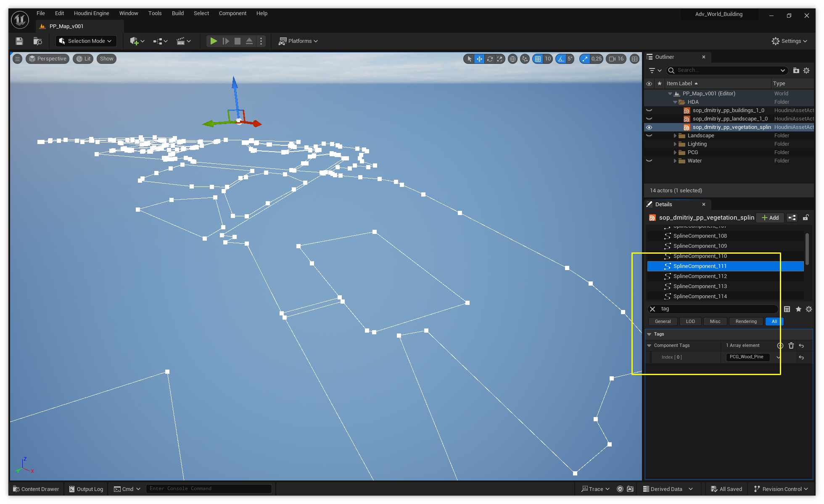The width and height of the screenshot is (824, 504).
Task: Toggle grid snapping icon in viewport toolbar
Action: pyautogui.click(x=538, y=59)
